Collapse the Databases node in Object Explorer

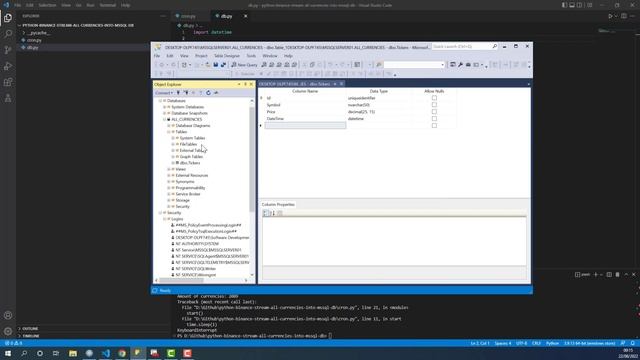[x=160, y=100]
